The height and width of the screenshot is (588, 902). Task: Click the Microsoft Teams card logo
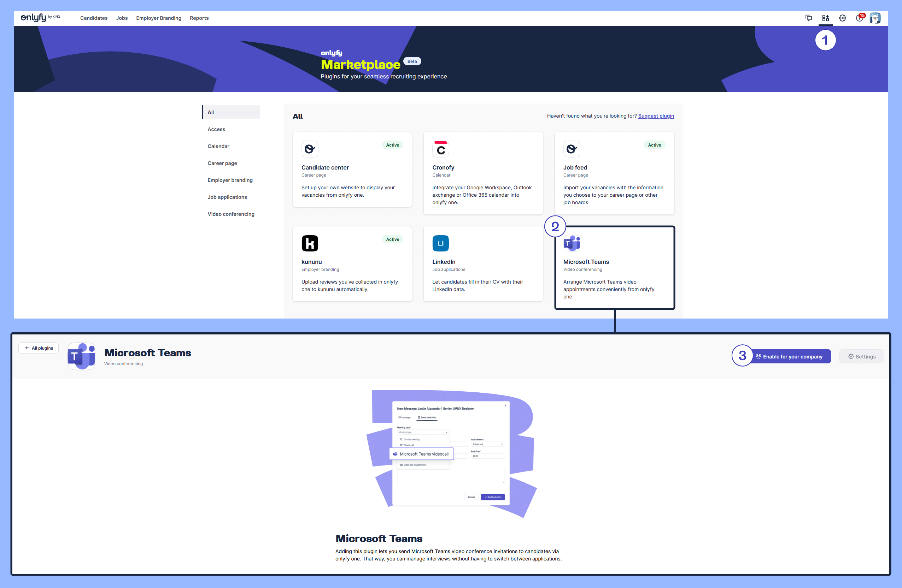click(x=572, y=243)
